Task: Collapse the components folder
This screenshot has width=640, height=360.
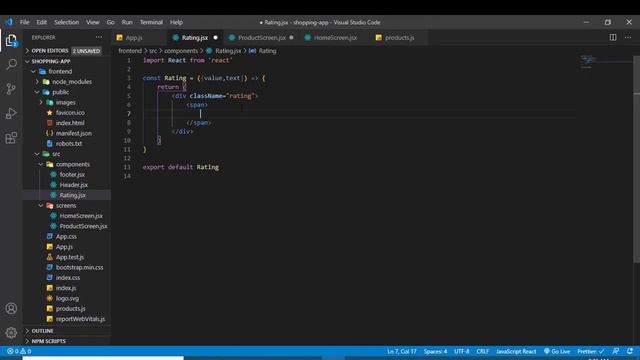Action: coord(41,164)
